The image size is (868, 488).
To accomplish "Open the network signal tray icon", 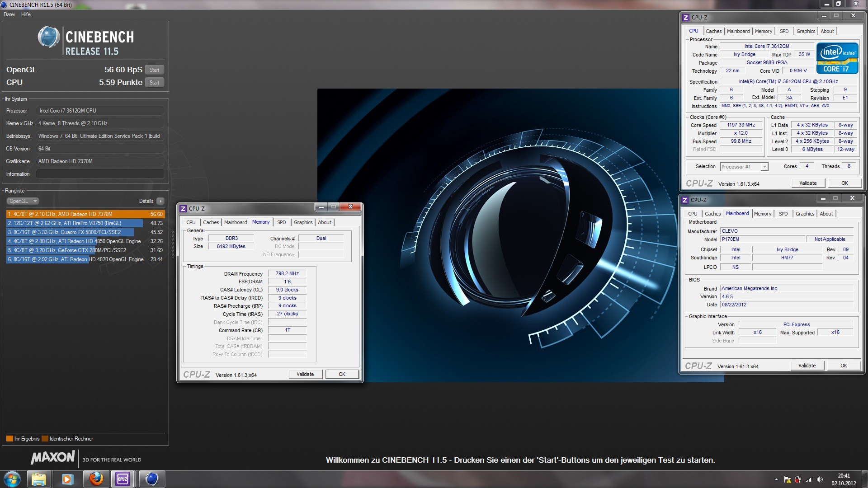I will click(x=809, y=479).
